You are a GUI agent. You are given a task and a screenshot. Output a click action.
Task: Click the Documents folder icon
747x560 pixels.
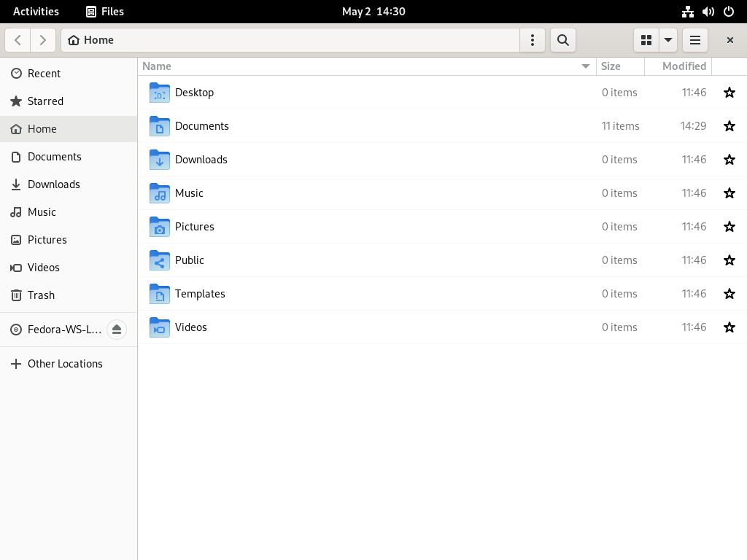pyautogui.click(x=160, y=126)
